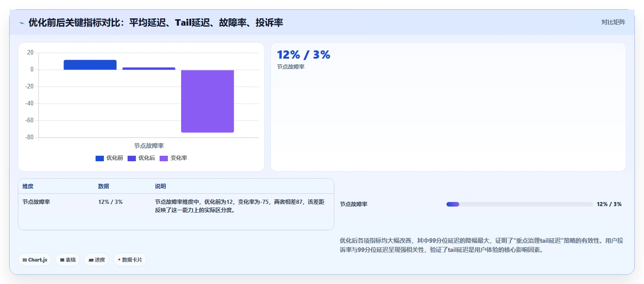Click the sparkle icon in the 数据卡片 tag
644x284 pixels.
coord(119,260)
